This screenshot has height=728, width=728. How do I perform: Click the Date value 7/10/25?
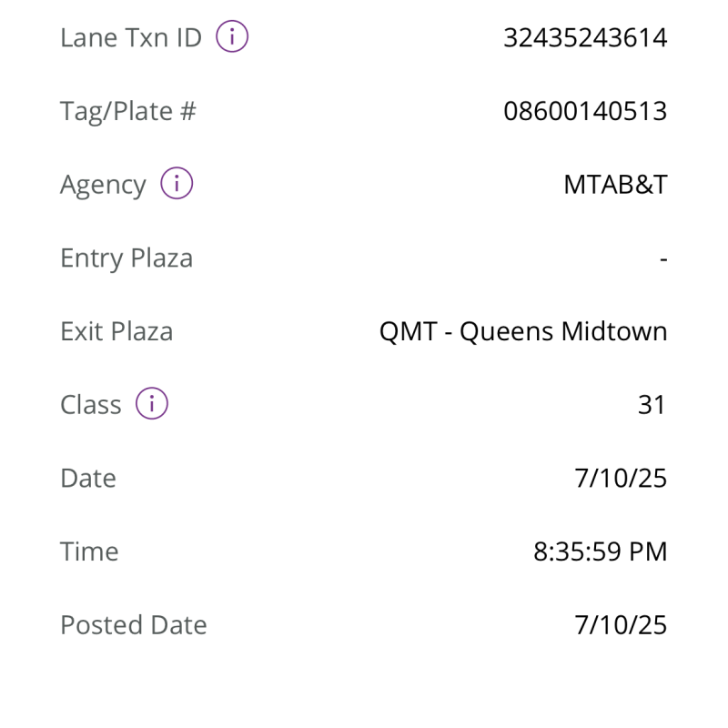pyautogui.click(x=621, y=478)
